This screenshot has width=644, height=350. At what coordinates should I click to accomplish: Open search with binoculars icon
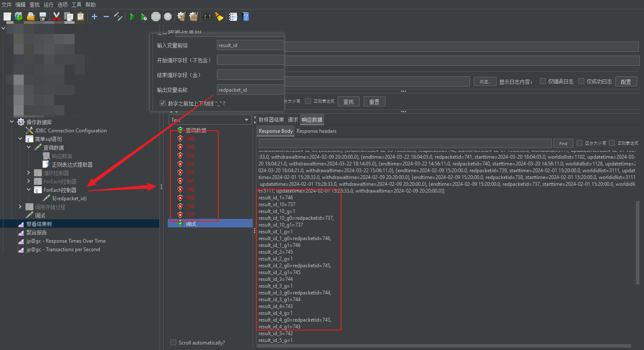pyautogui.click(x=208, y=17)
